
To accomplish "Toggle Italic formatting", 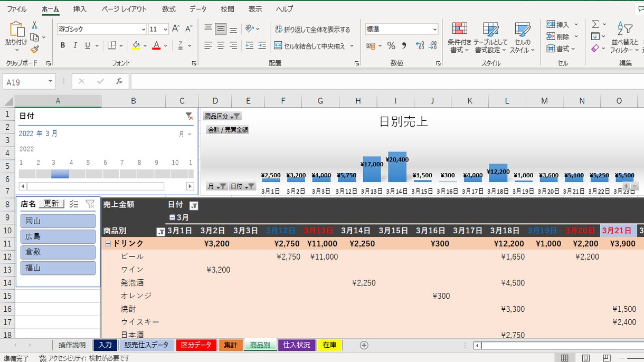I will pos(75,45).
